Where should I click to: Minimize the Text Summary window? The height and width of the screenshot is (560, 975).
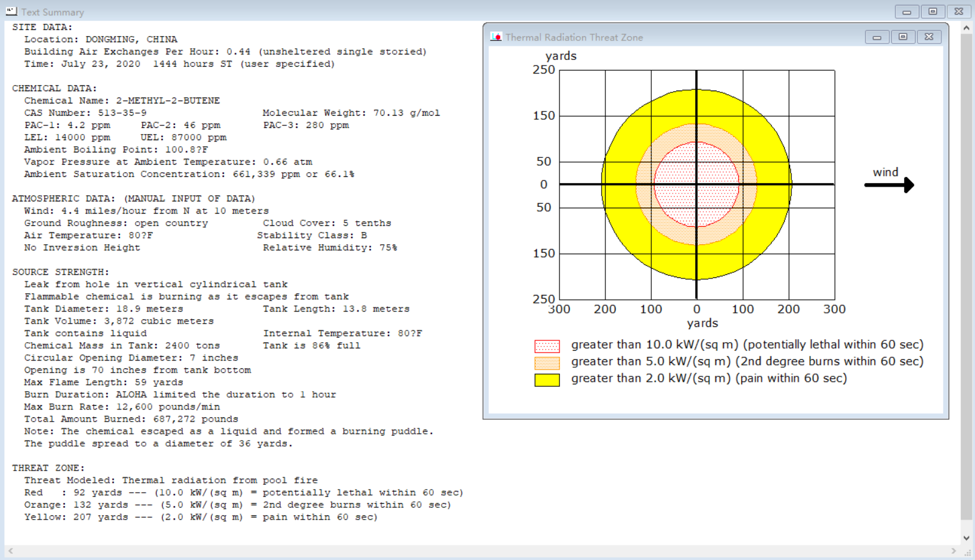point(906,12)
